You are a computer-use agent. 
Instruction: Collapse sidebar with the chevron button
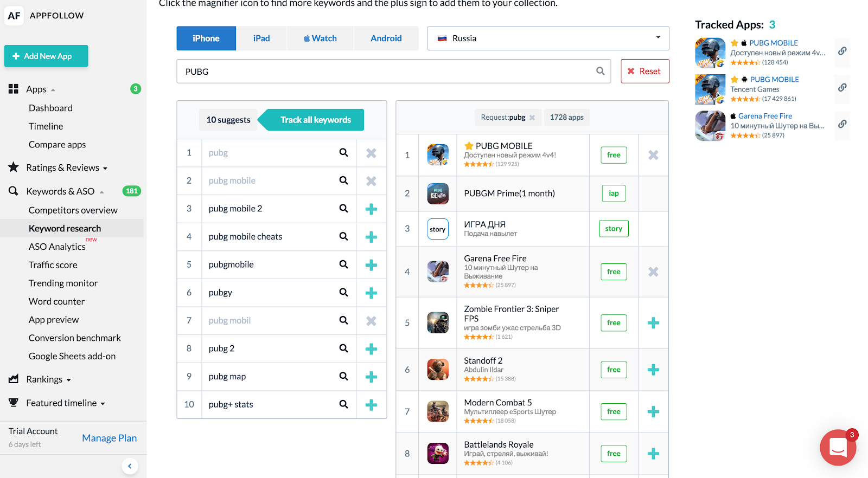pyautogui.click(x=130, y=466)
